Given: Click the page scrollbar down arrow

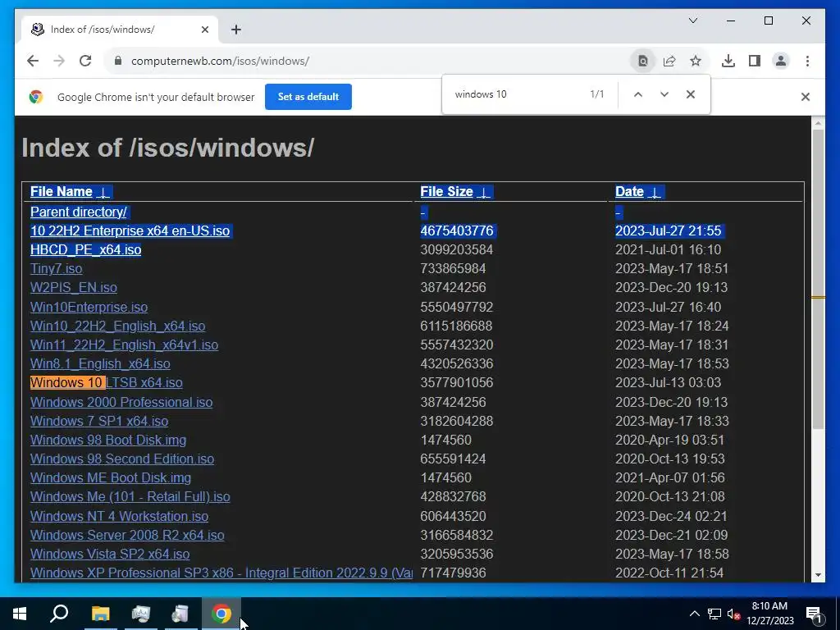Looking at the screenshot, I should click(818, 575).
